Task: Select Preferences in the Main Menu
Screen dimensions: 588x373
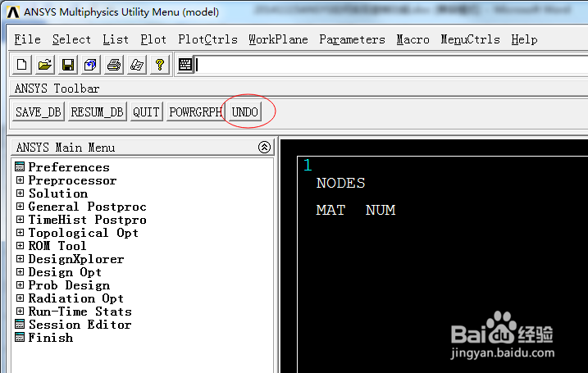Action: coord(69,167)
